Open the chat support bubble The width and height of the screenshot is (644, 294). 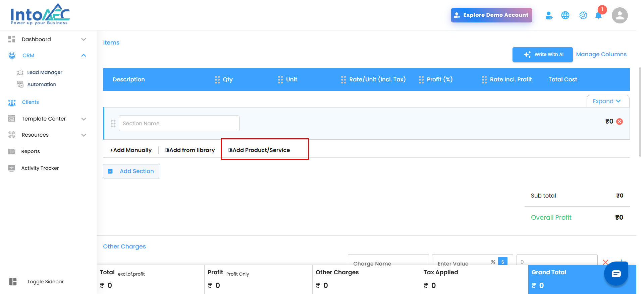tap(616, 274)
